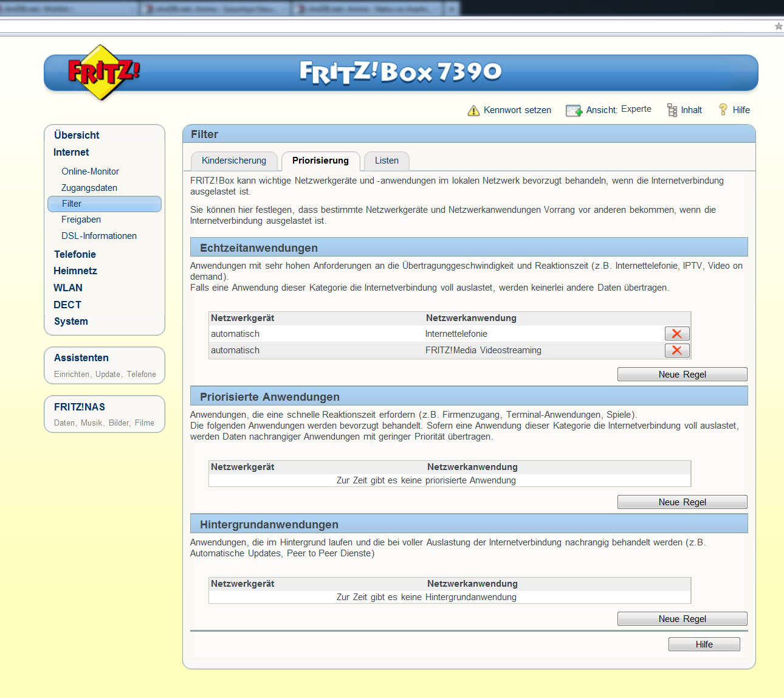This screenshot has height=698, width=784.
Task: Open System in the sidebar
Action: coord(71,321)
